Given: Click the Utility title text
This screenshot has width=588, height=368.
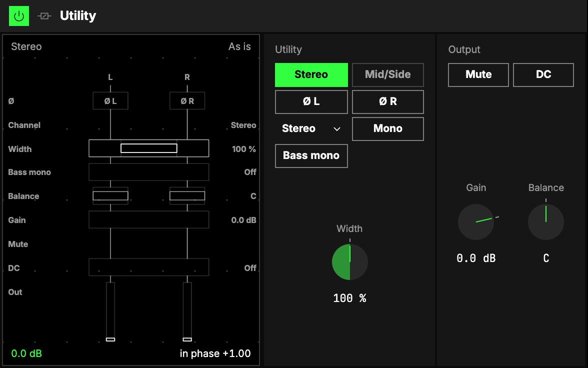Looking at the screenshot, I should [78, 16].
